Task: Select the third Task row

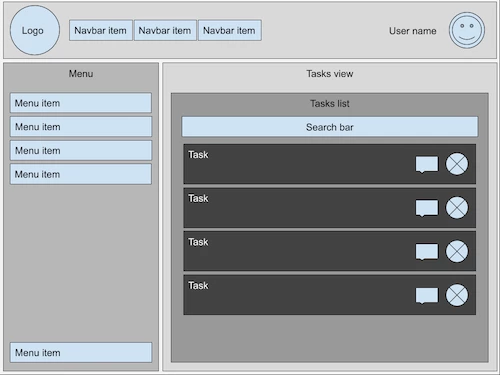Action: 330,251
